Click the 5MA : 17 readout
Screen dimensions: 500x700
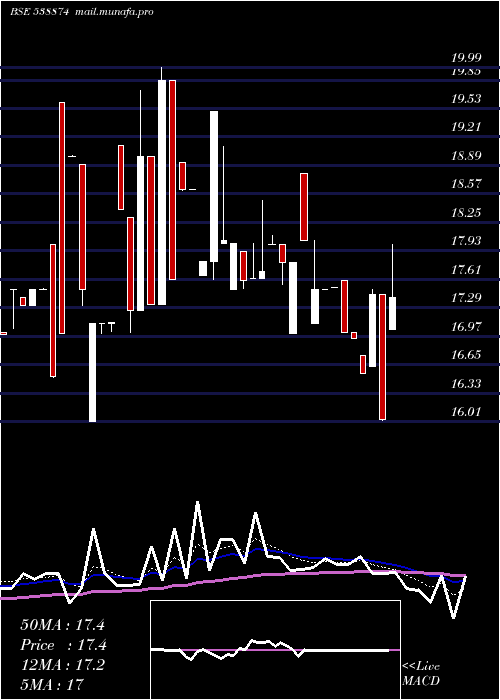pos(52,685)
